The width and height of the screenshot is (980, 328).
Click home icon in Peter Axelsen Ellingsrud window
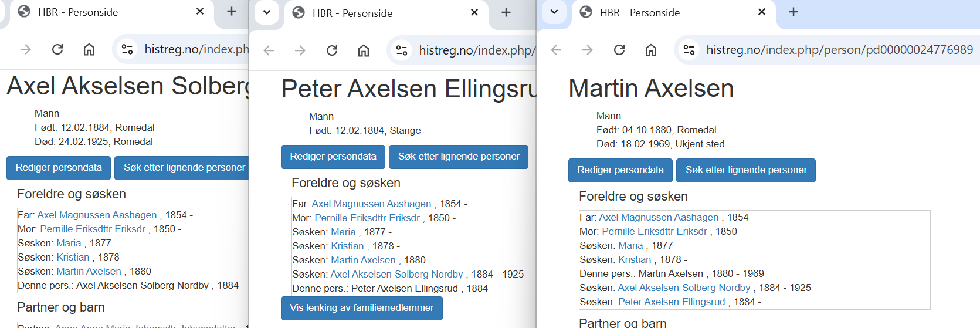[364, 50]
